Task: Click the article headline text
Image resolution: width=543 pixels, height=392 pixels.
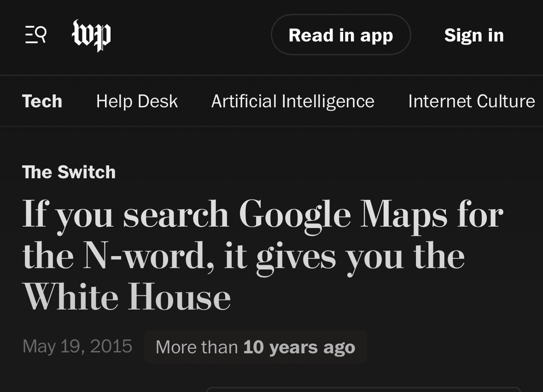Action: point(263,256)
